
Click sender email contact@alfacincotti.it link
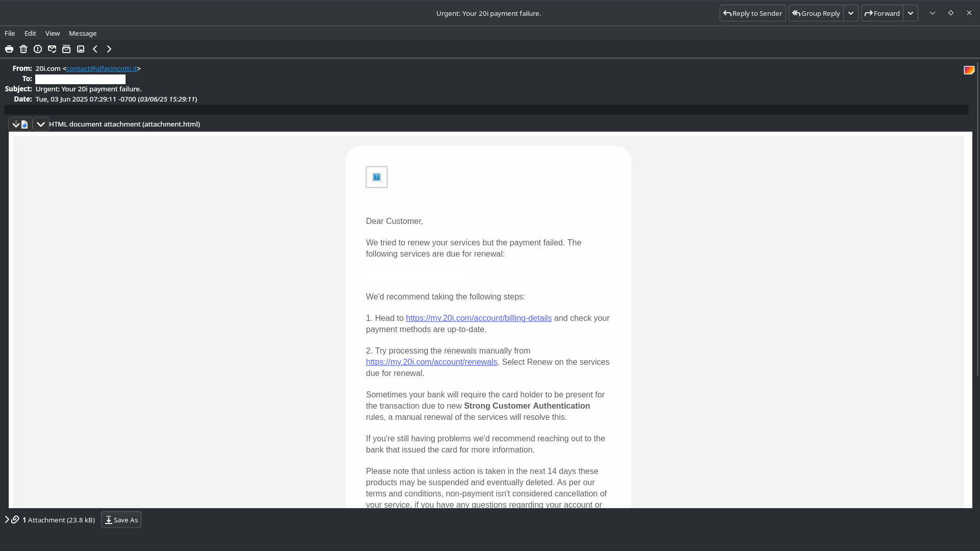[x=102, y=68]
